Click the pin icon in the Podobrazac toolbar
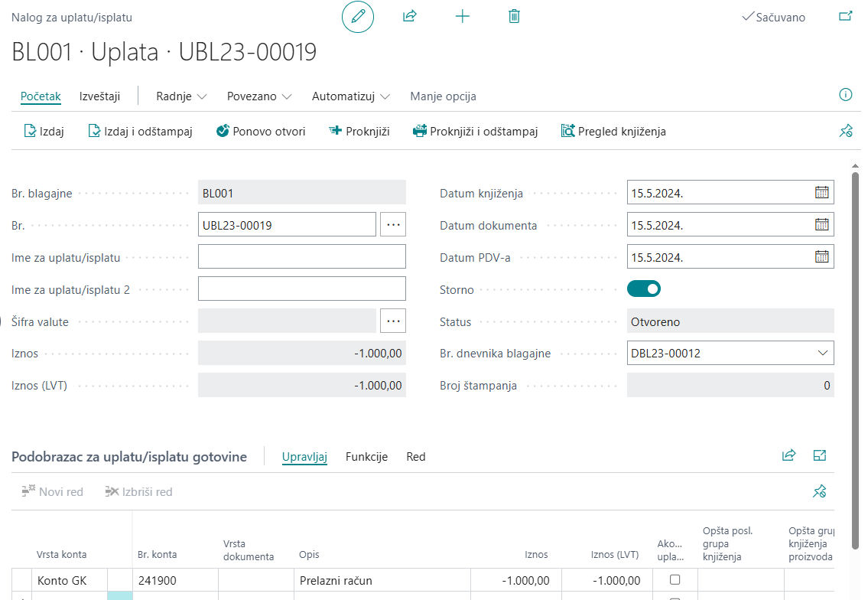The width and height of the screenshot is (868, 600). [x=820, y=491]
